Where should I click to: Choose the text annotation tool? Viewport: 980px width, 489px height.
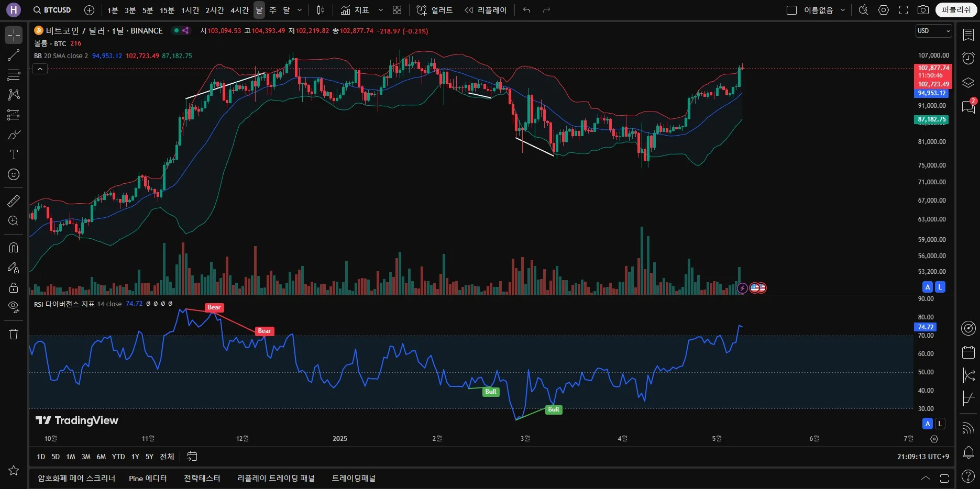[x=14, y=154]
